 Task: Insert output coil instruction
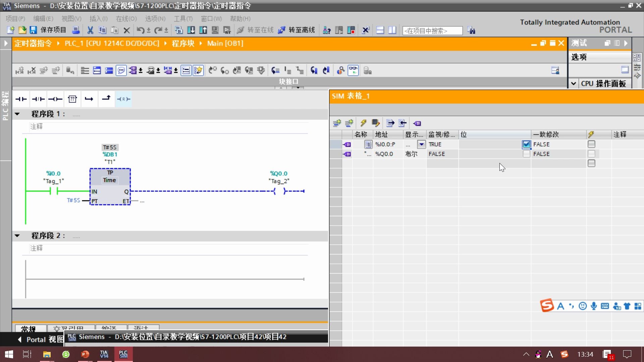55,99
